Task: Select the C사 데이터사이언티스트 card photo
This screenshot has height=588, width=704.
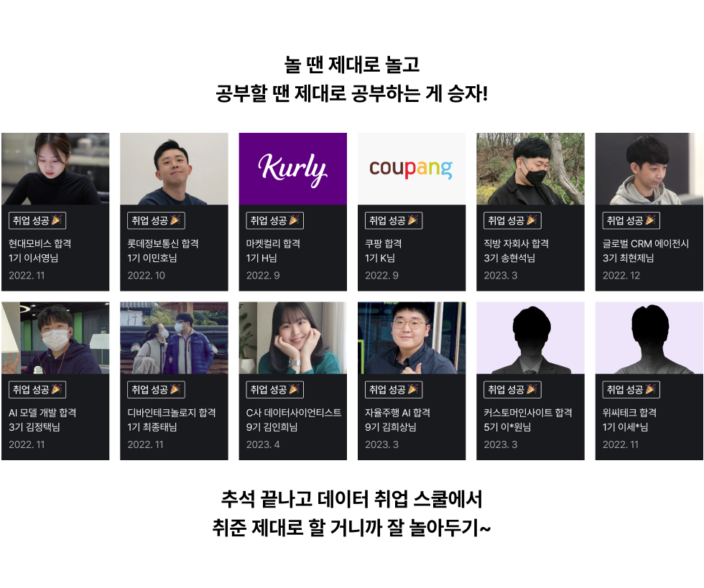Action: click(x=293, y=338)
